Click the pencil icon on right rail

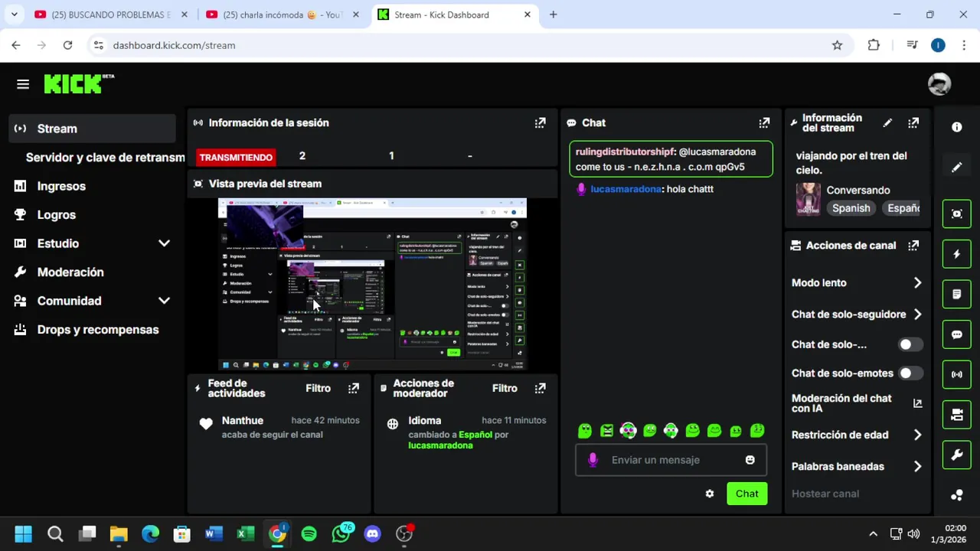pos(957,168)
